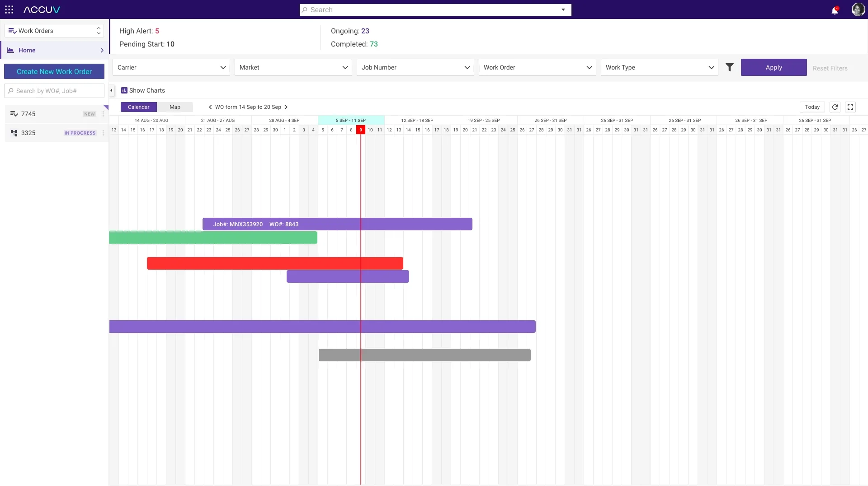This screenshot has height=486, width=868.
Task: Collapse the left sidebar panel
Action: click(111, 90)
